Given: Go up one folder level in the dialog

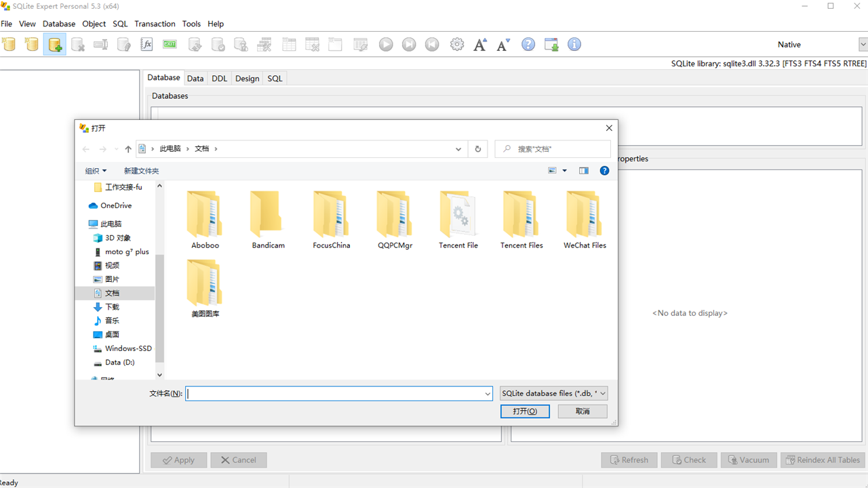Looking at the screenshot, I should 128,148.
